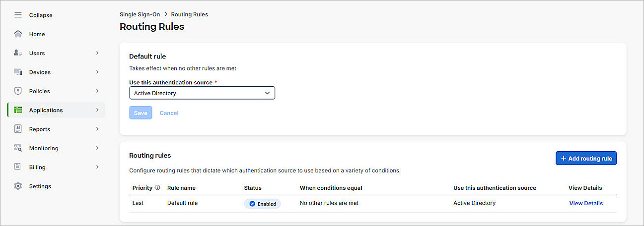Click the Policies shield icon

coord(18,91)
